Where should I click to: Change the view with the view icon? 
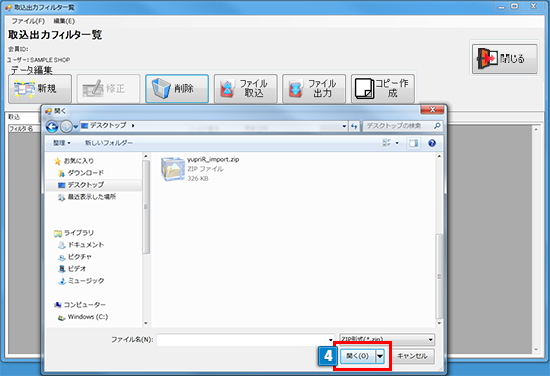387,143
